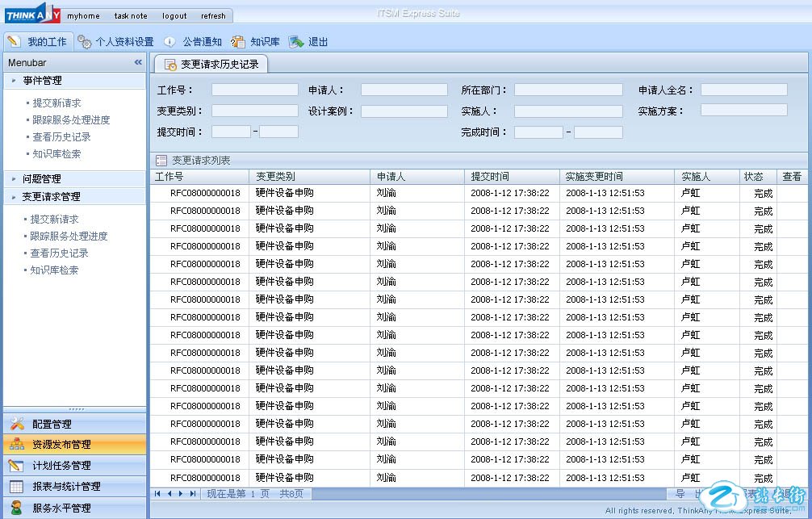812x519 pixels.
Task: Go to the next page of results
Action: coord(181,493)
